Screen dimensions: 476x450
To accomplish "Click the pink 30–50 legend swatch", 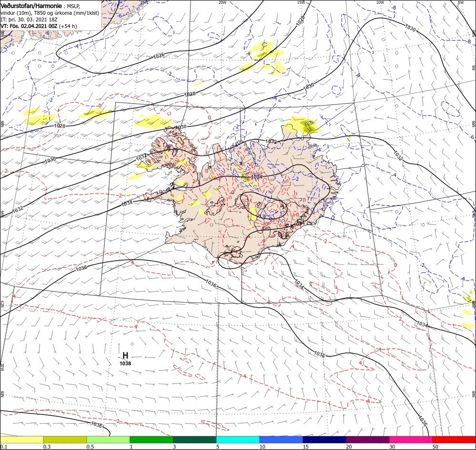I will click(x=411, y=440).
